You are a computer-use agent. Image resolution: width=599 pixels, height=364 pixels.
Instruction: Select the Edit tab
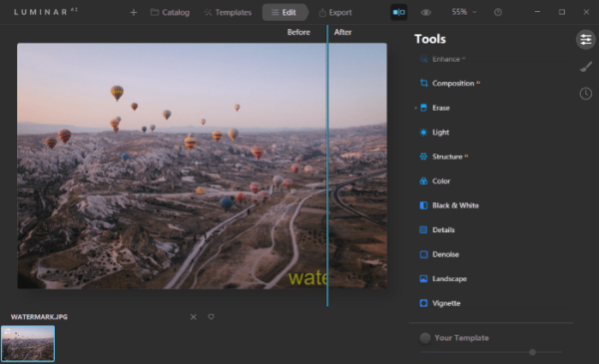click(285, 13)
